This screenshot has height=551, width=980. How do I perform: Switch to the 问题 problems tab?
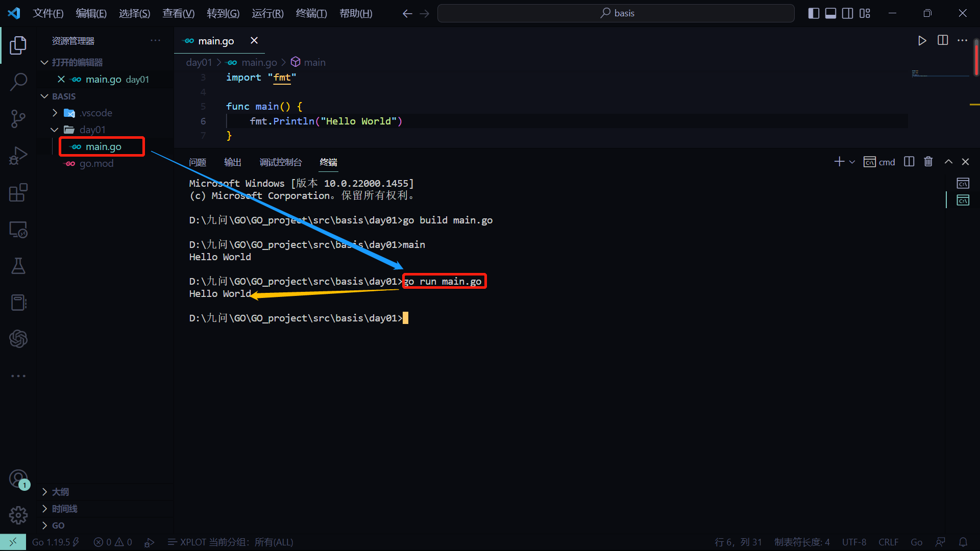(198, 162)
